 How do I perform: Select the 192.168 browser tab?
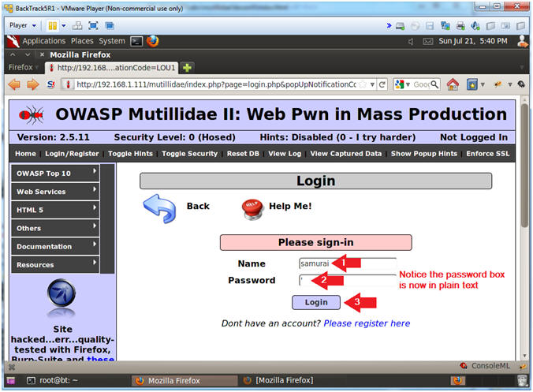[113, 68]
